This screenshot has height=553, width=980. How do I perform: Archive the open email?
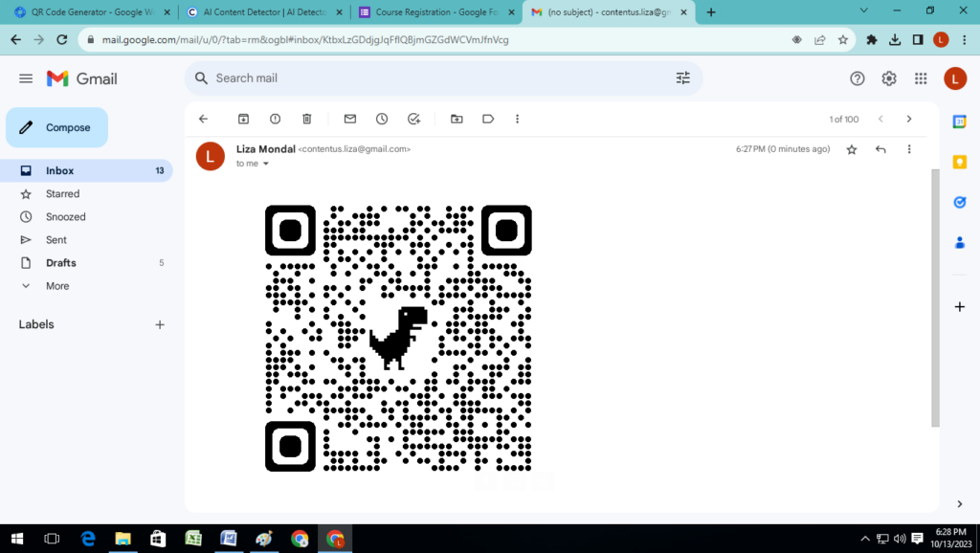(x=243, y=119)
